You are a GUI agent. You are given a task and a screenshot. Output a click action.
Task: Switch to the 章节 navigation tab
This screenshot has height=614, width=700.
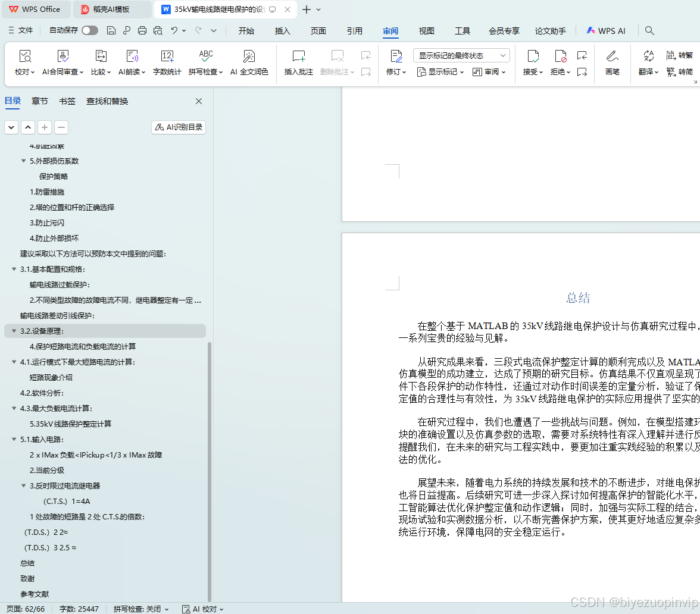(40, 101)
